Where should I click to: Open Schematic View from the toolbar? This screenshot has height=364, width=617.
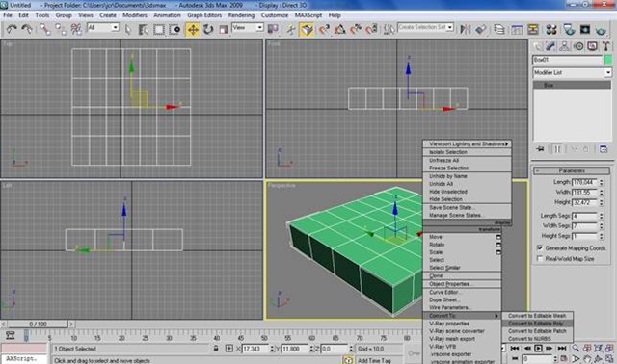(533, 30)
